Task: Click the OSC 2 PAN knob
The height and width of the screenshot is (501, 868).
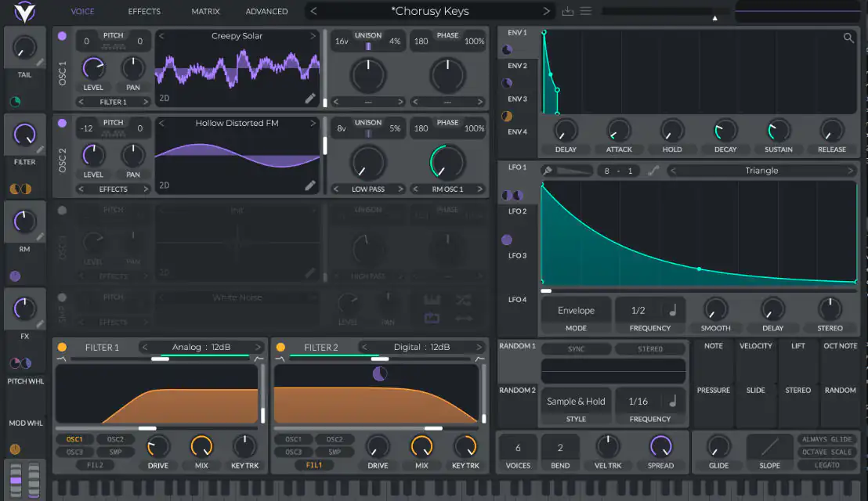Action: 133,155
